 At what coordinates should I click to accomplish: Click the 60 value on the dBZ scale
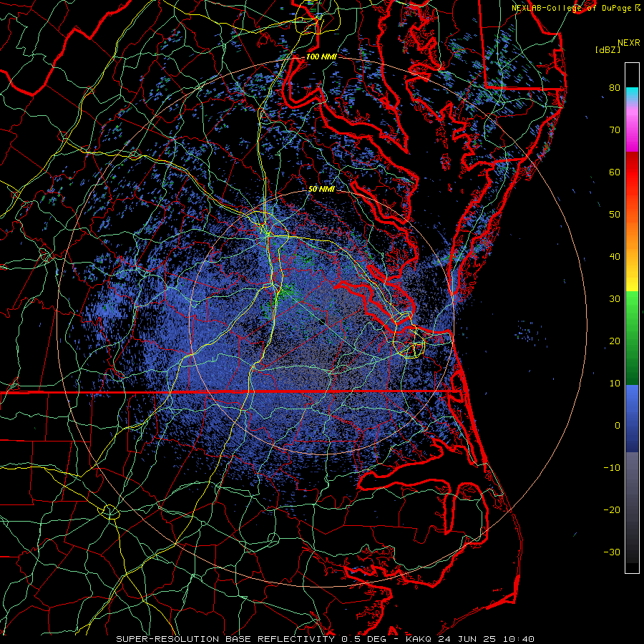(x=615, y=172)
